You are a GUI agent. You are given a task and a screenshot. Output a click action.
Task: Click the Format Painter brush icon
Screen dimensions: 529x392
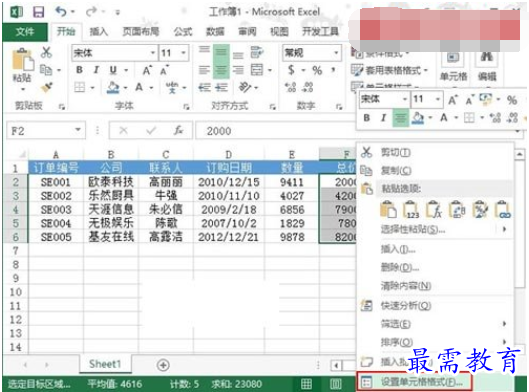(x=46, y=88)
